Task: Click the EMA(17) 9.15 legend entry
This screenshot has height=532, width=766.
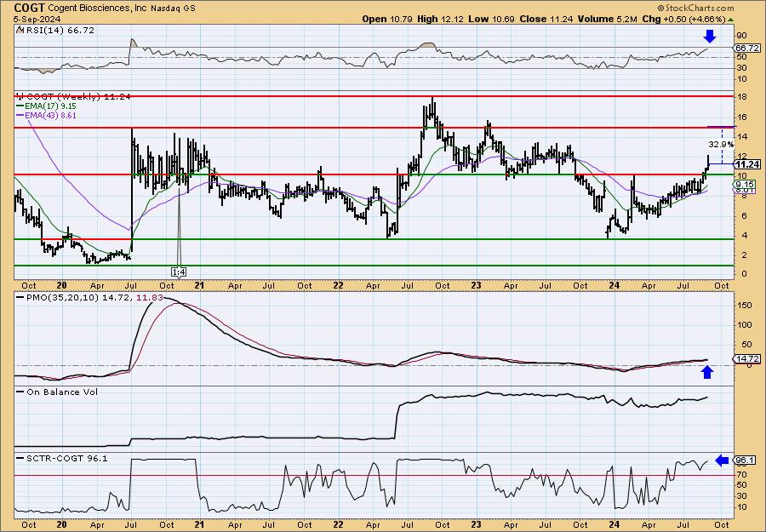Action: tap(53, 106)
